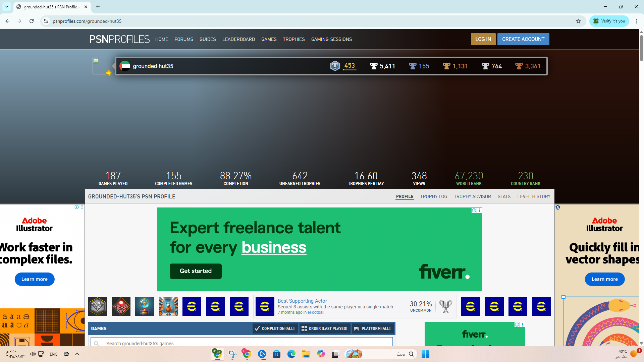The width and height of the screenshot is (644, 362).
Task: Switch to the LEVEL HISTORY tab
Action: (x=534, y=196)
